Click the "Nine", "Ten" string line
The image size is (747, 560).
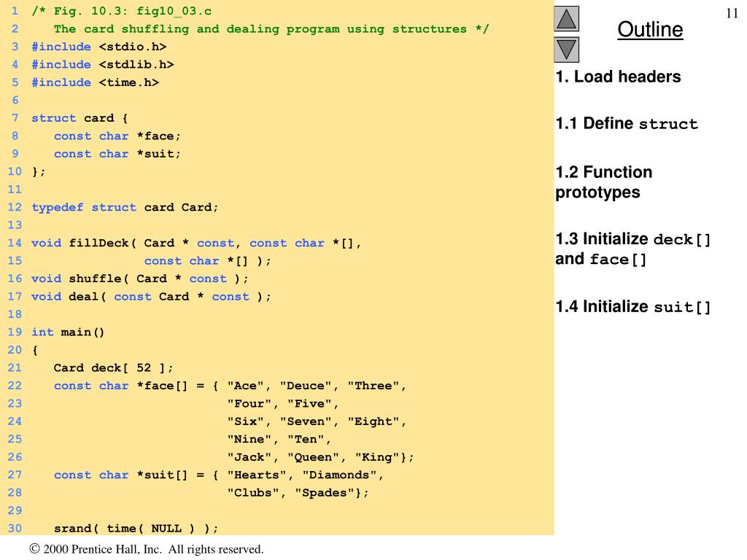pyautogui.click(x=279, y=440)
